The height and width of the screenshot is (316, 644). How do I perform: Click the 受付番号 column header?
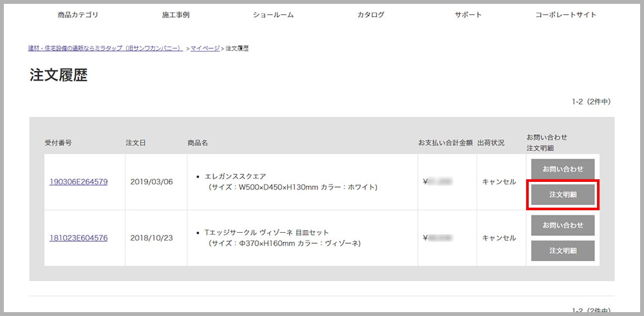[x=59, y=143]
